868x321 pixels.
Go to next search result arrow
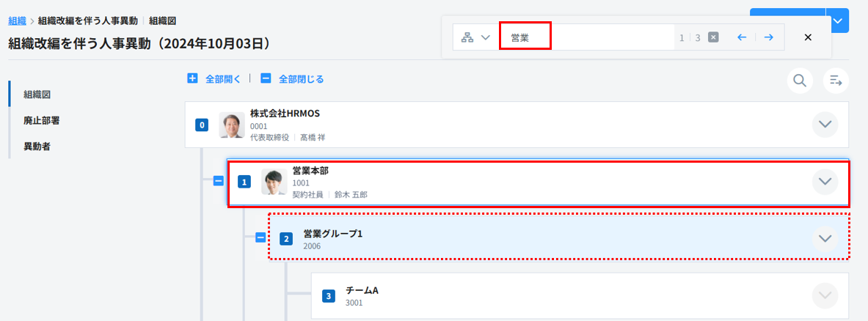click(x=768, y=37)
